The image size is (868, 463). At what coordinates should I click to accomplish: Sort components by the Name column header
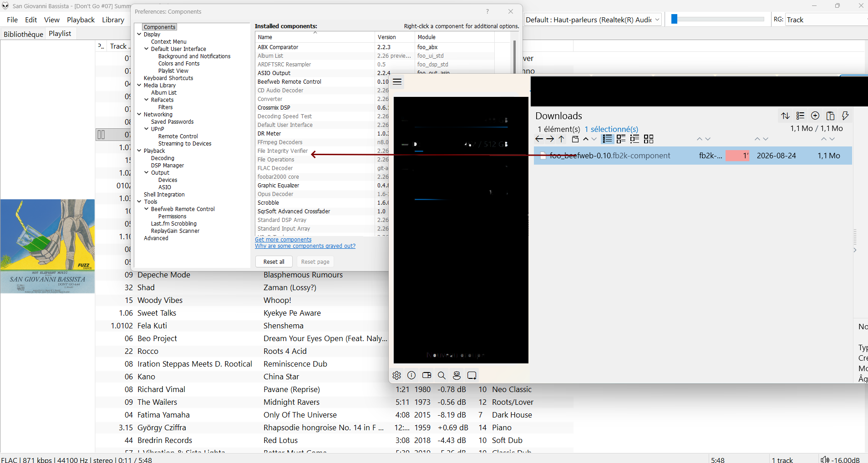[315, 37]
